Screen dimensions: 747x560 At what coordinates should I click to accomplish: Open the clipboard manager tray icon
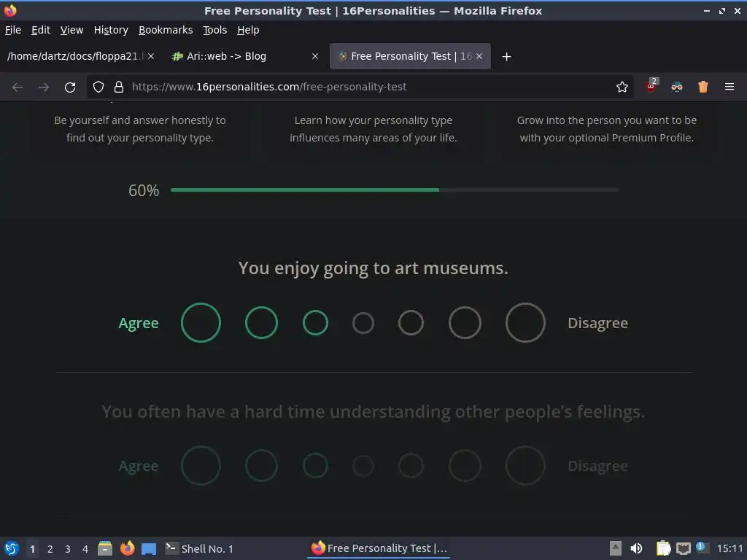(663, 548)
